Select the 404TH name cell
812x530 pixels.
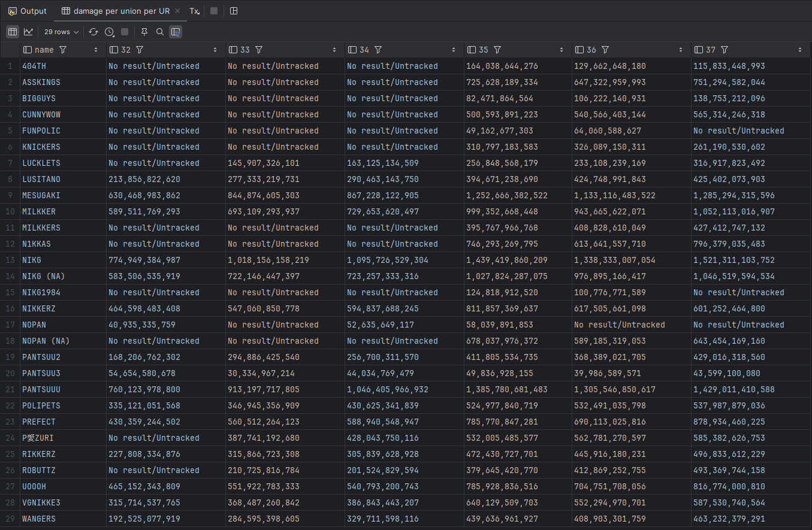(63, 66)
